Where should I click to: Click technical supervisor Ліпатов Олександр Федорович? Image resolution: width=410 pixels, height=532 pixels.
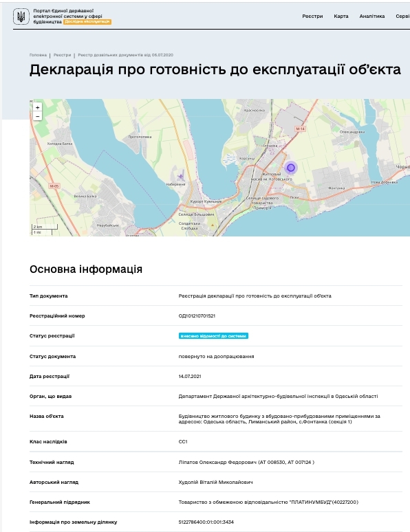point(246,462)
